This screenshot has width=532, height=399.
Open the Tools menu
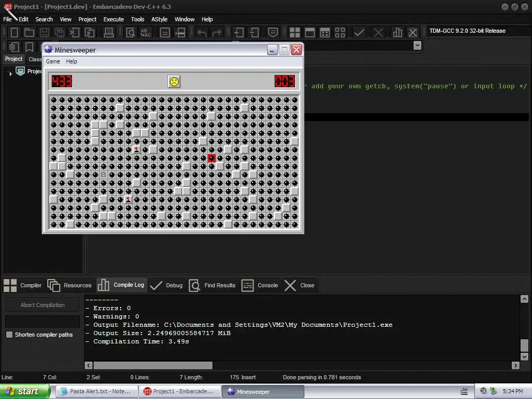tap(137, 19)
